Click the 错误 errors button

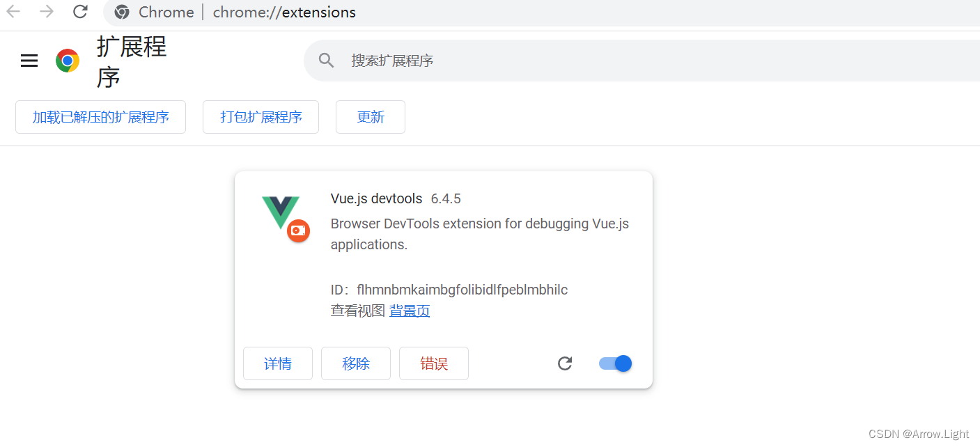433,363
